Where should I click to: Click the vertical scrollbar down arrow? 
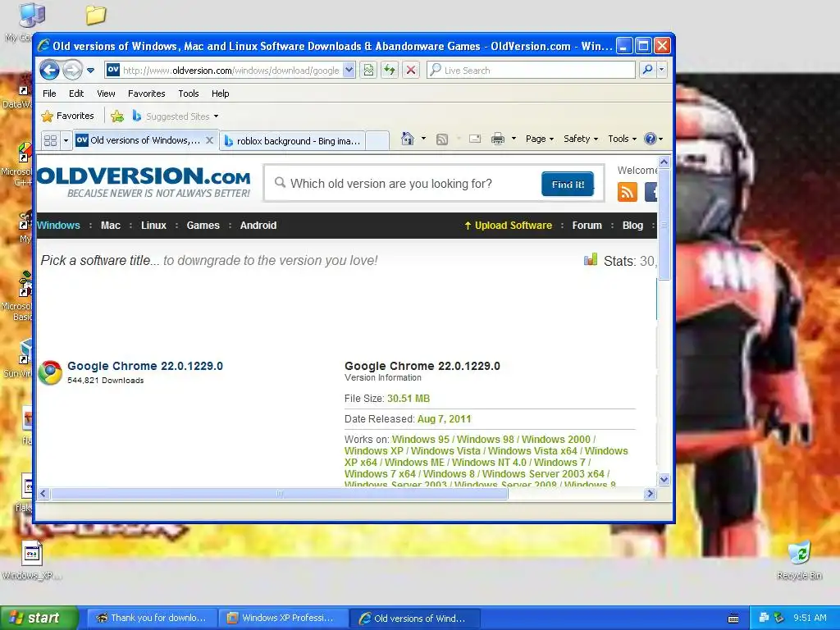point(664,479)
